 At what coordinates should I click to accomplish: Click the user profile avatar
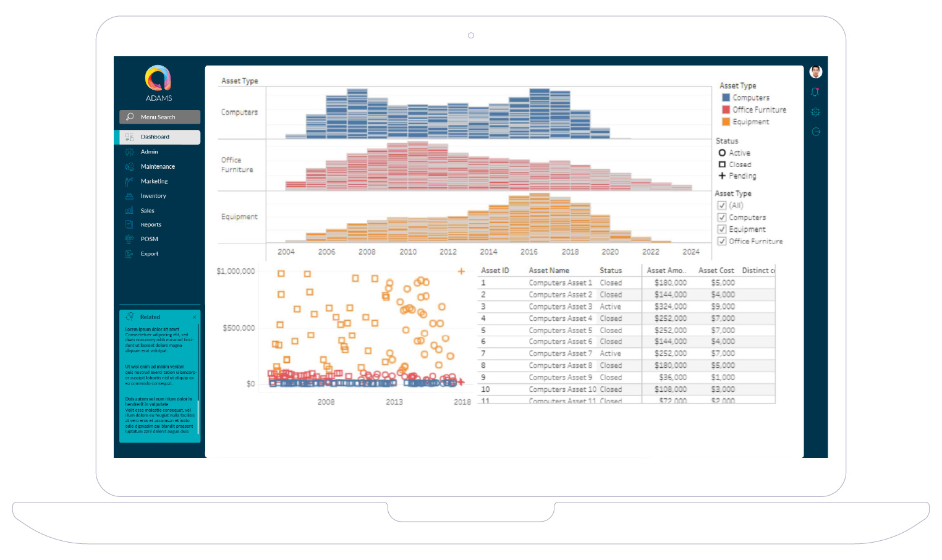[x=815, y=72]
